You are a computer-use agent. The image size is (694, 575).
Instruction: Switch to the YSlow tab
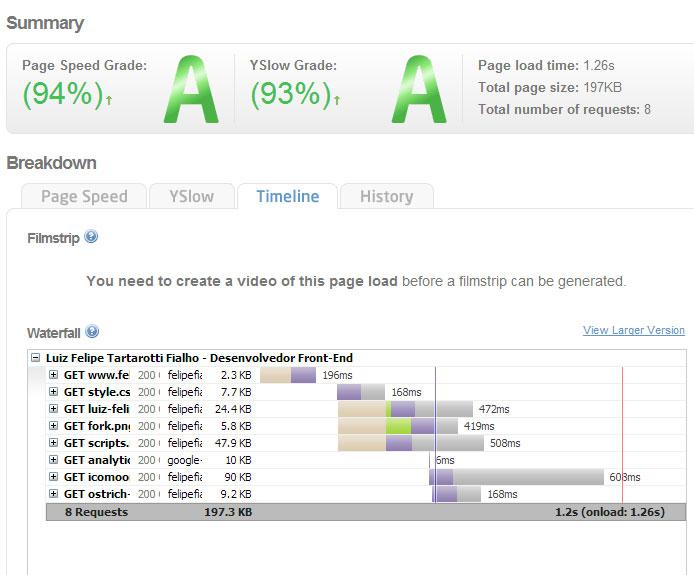click(192, 196)
